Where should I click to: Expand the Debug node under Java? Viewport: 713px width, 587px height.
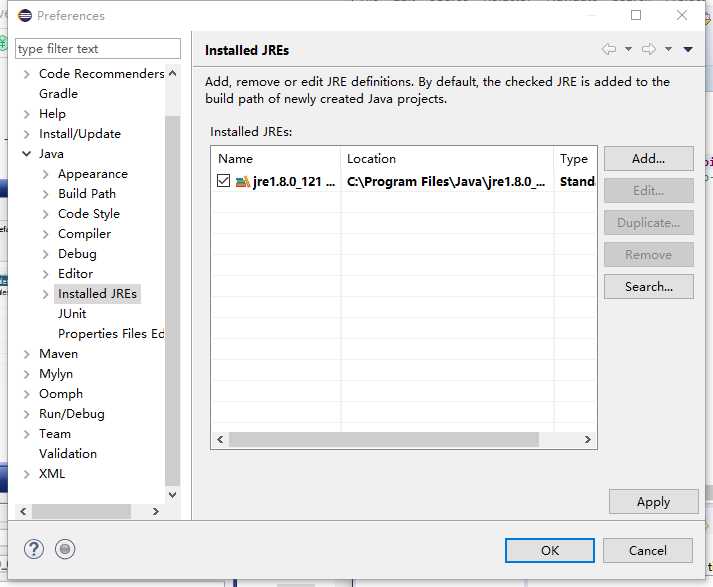click(x=45, y=254)
